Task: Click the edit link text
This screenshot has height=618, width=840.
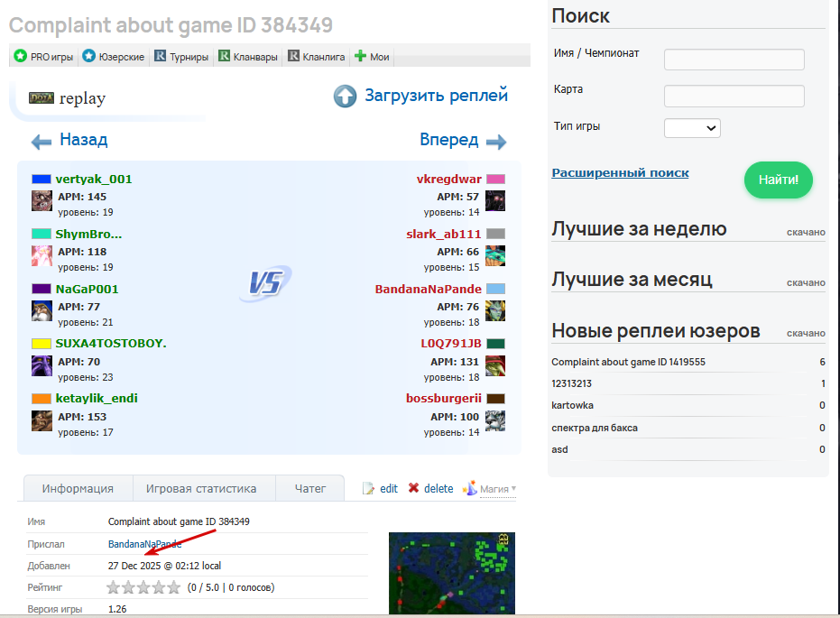Action: pyautogui.click(x=389, y=488)
